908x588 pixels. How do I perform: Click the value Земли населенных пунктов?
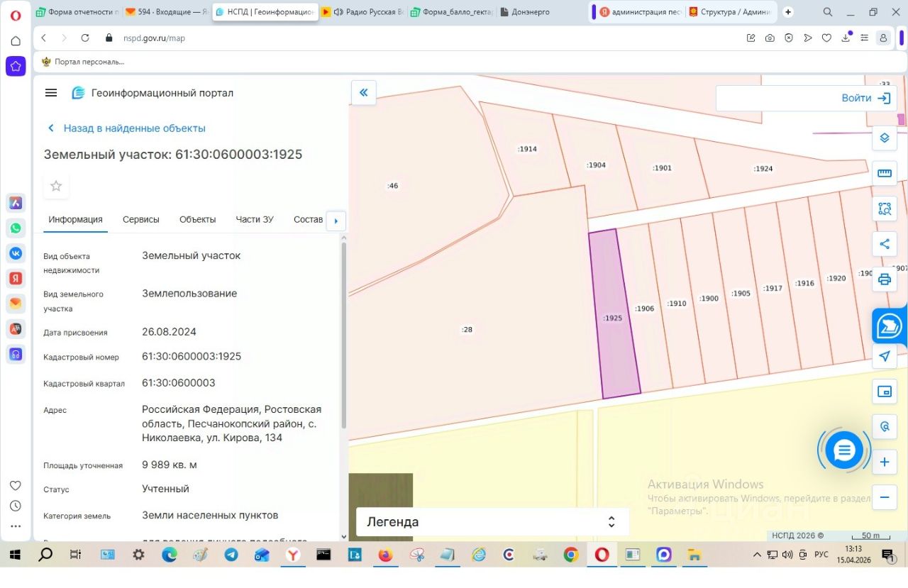[210, 515]
